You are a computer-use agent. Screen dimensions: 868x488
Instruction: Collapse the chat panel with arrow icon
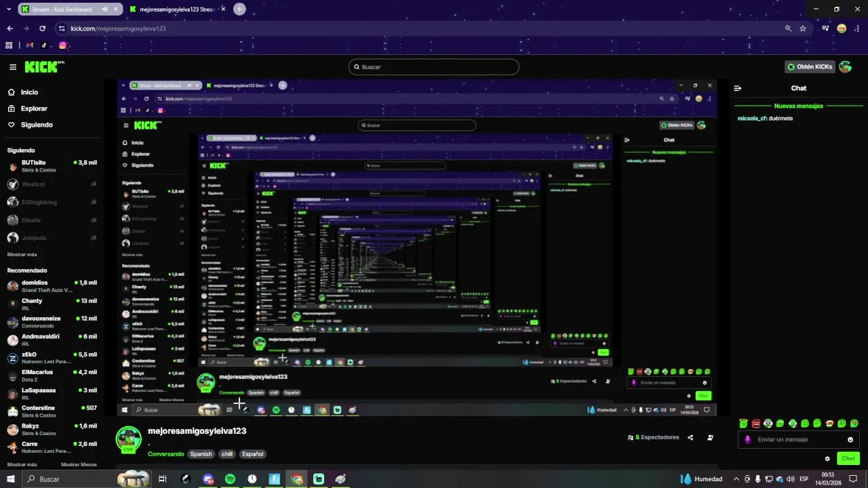(x=738, y=88)
